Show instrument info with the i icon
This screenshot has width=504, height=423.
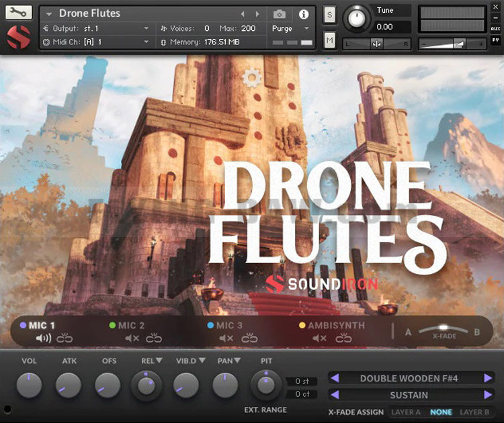(x=304, y=14)
